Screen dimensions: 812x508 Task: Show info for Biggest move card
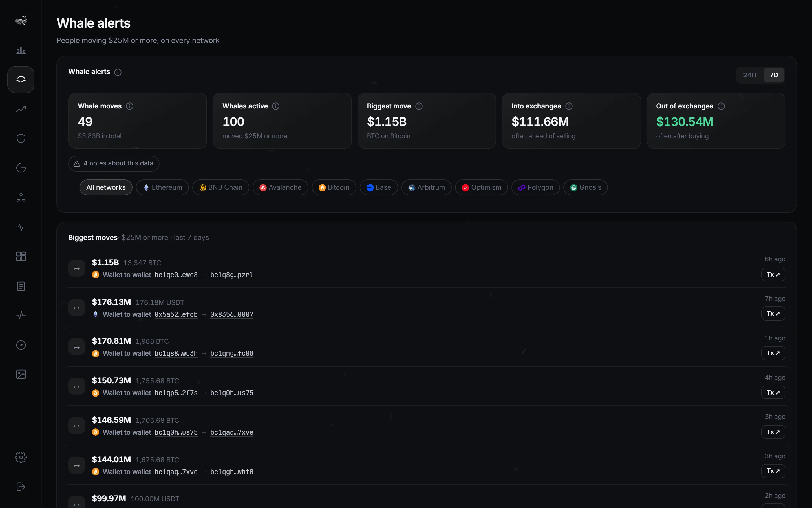point(419,106)
